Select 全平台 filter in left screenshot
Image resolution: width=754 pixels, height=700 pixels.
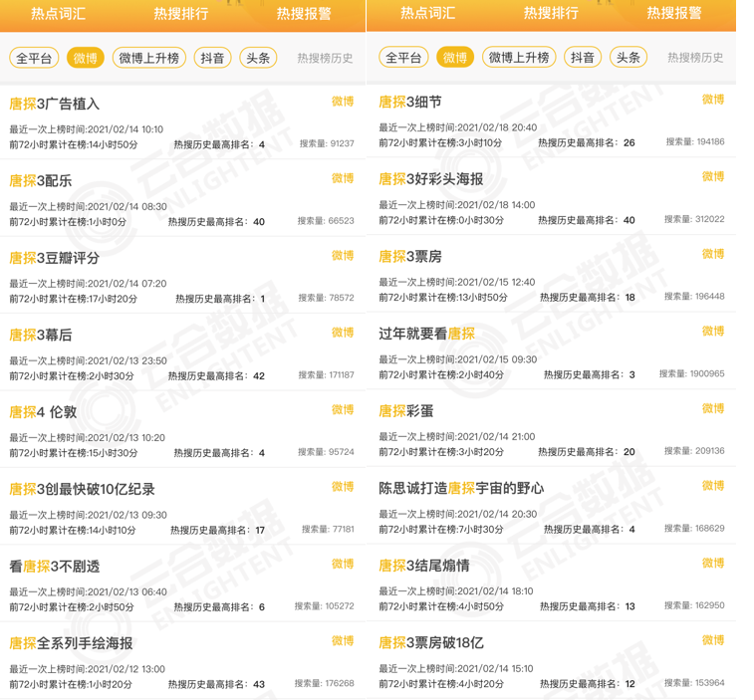(x=34, y=58)
